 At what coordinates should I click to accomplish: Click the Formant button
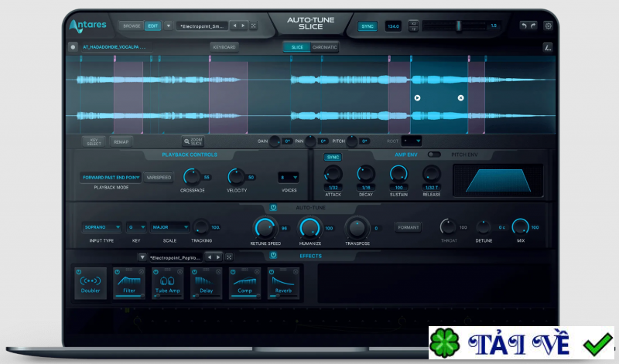tap(409, 227)
